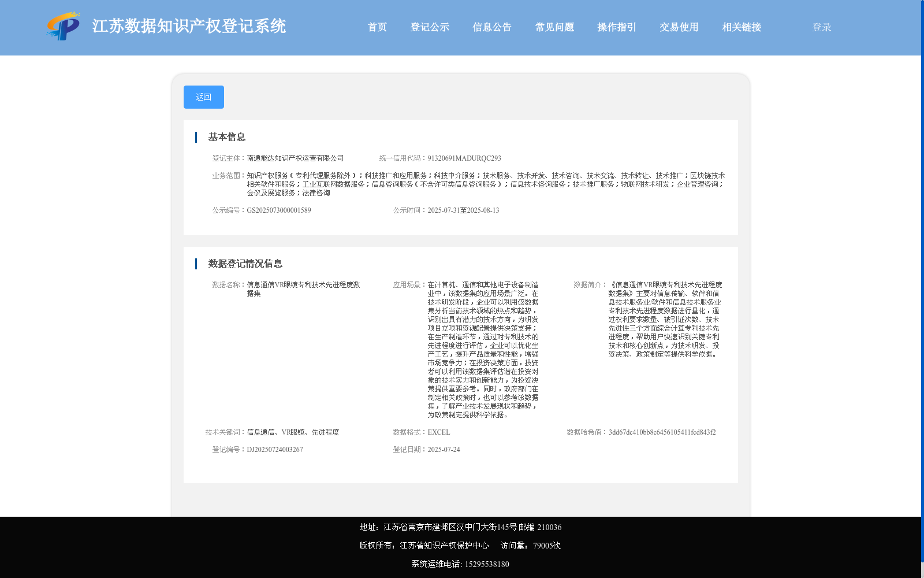This screenshot has height=578, width=924.
Task: Select keywords 信息通信、VR眼镜、先进程度
Action: [293, 432]
